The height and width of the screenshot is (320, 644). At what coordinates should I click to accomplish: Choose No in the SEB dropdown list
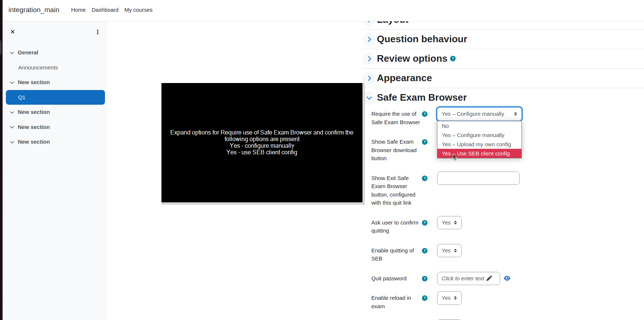[x=479, y=126]
